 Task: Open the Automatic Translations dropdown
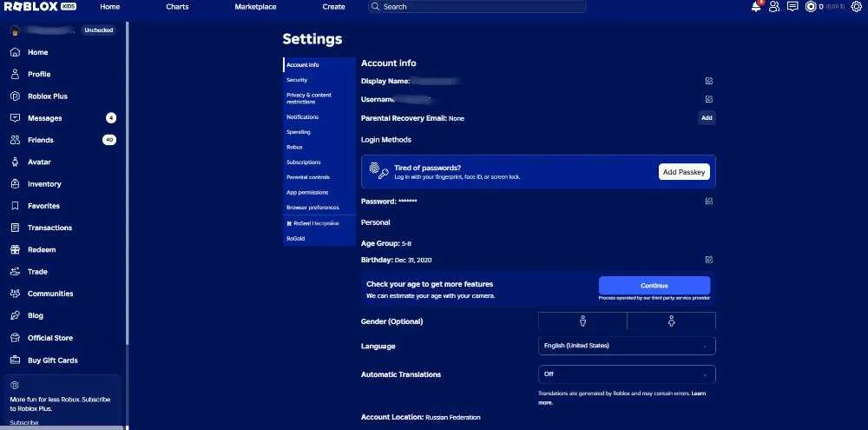tap(627, 374)
